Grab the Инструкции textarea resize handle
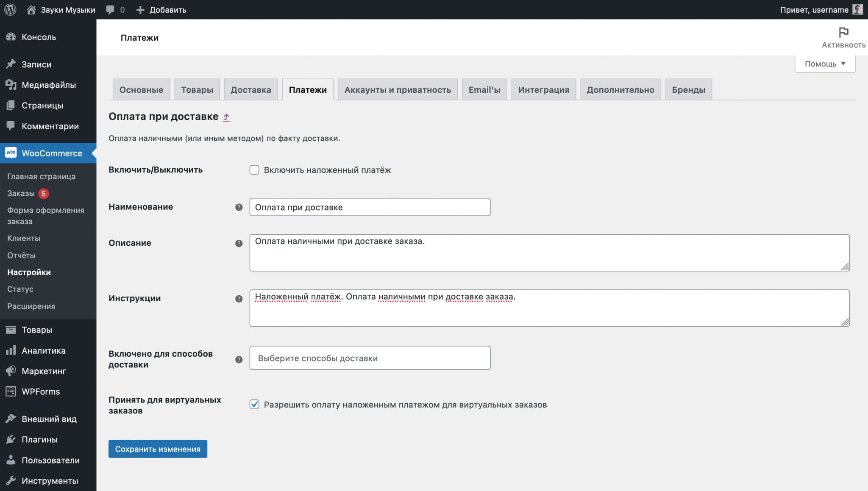 845,322
